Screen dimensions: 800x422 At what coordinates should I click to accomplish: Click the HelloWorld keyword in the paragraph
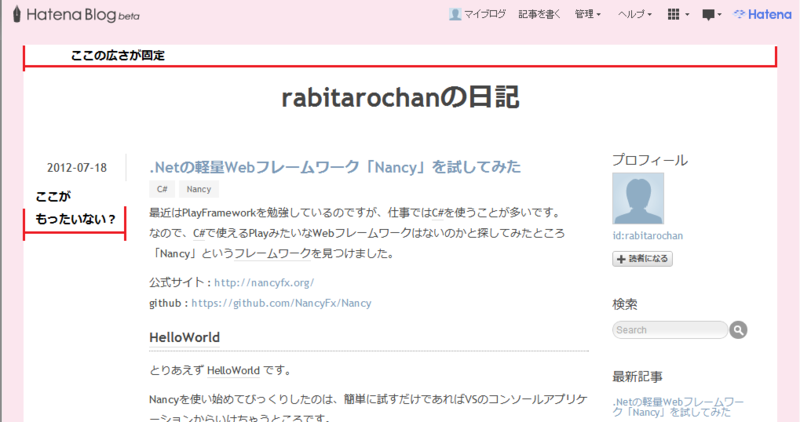point(234,370)
